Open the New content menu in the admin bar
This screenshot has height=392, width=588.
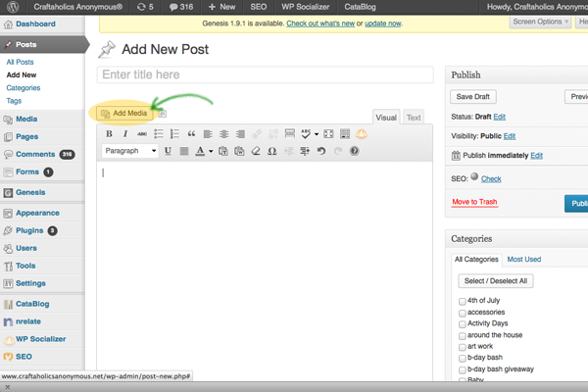click(221, 7)
